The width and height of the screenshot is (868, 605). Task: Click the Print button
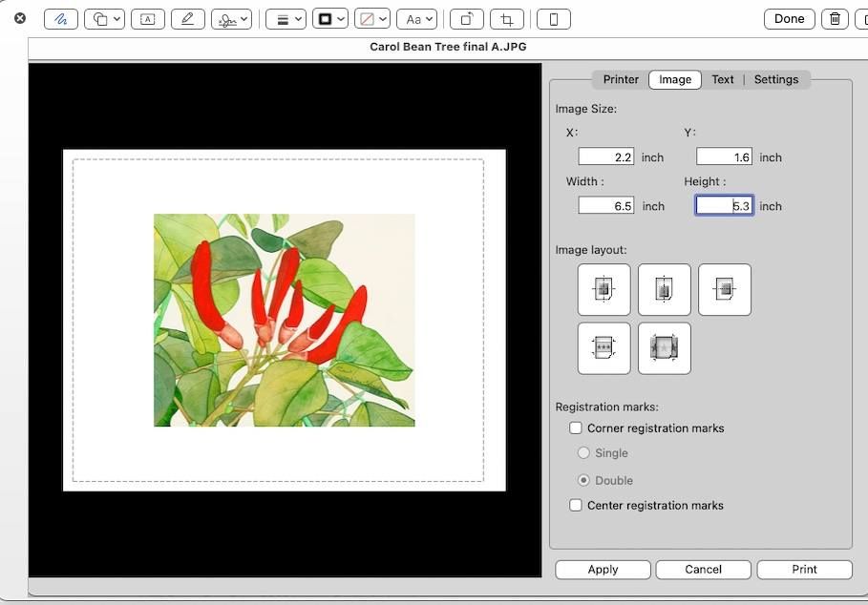click(x=804, y=570)
